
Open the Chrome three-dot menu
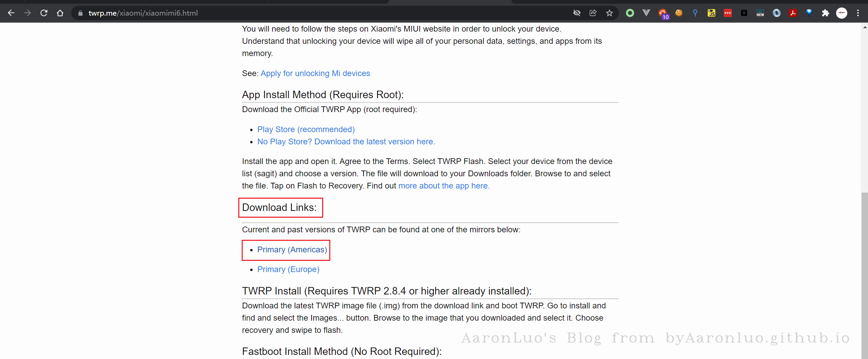(x=858, y=13)
